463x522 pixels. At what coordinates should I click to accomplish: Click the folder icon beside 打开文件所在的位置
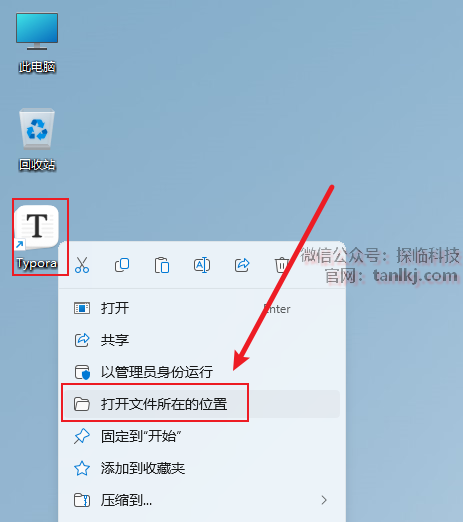tap(82, 404)
